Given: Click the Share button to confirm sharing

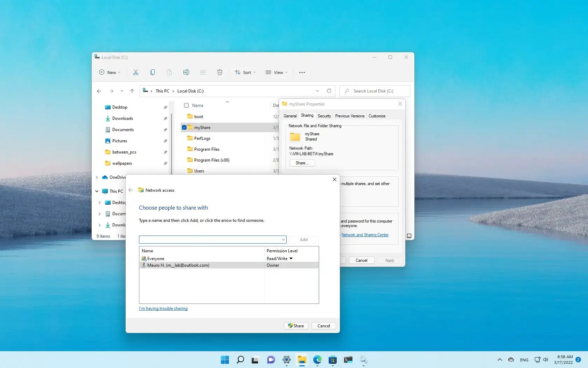Looking at the screenshot, I should point(295,326).
